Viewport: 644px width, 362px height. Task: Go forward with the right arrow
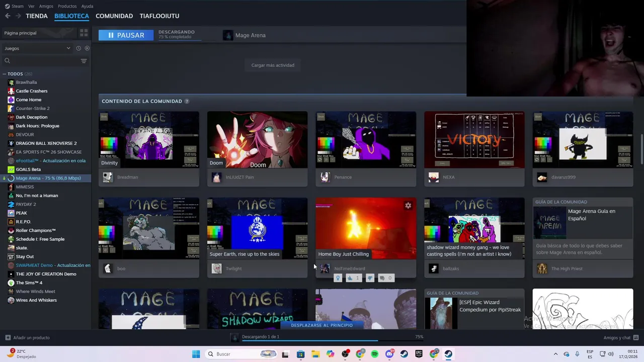click(x=18, y=16)
